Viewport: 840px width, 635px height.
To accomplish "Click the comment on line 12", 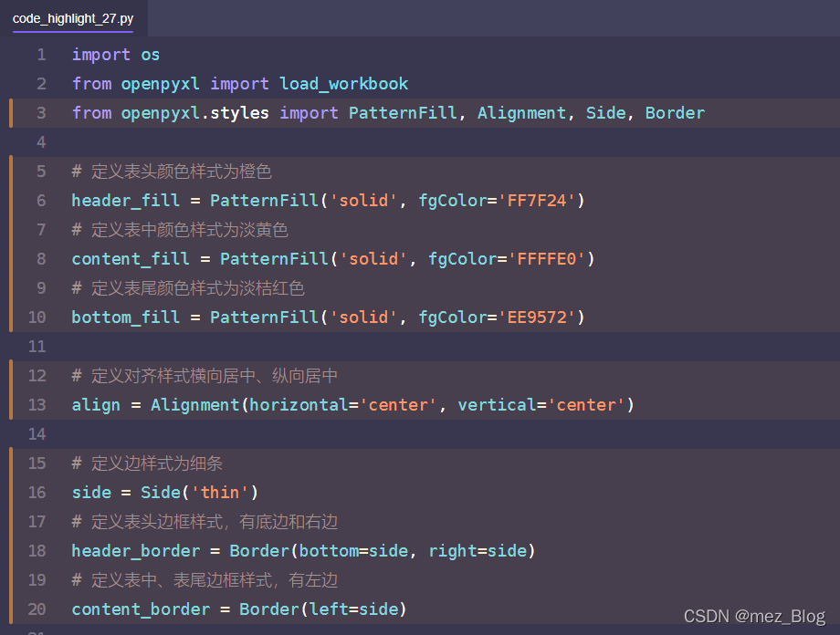I will point(205,376).
